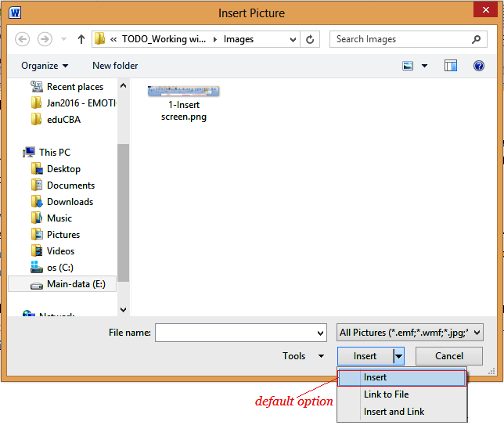504x425 pixels.
Task: Open the Videos folder
Action: [52, 250]
